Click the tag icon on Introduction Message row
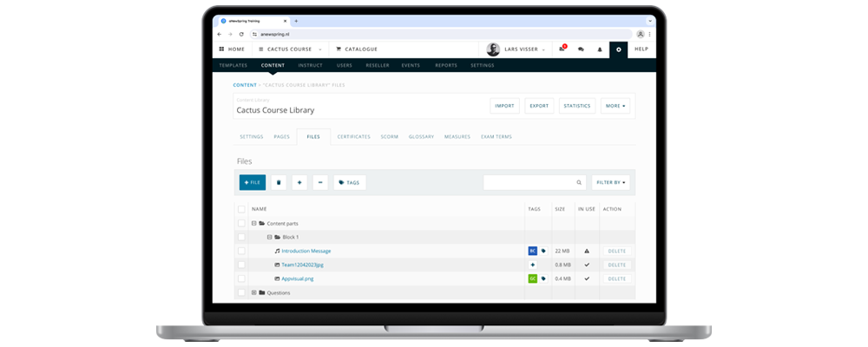This screenshot has height=347, width=868. 544,251
